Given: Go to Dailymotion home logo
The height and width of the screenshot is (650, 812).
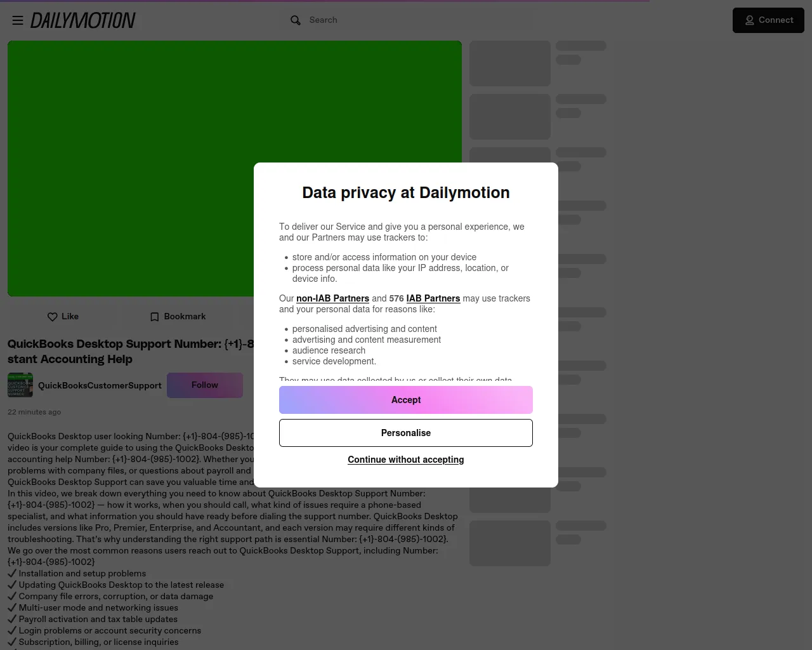Looking at the screenshot, I should click(x=83, y=20).
